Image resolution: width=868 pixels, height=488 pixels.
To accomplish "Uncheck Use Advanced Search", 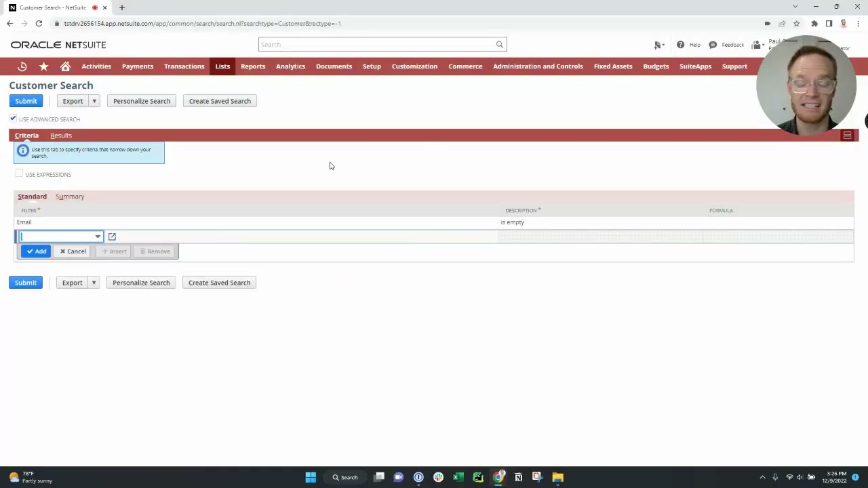I will [x=13, y=119].
